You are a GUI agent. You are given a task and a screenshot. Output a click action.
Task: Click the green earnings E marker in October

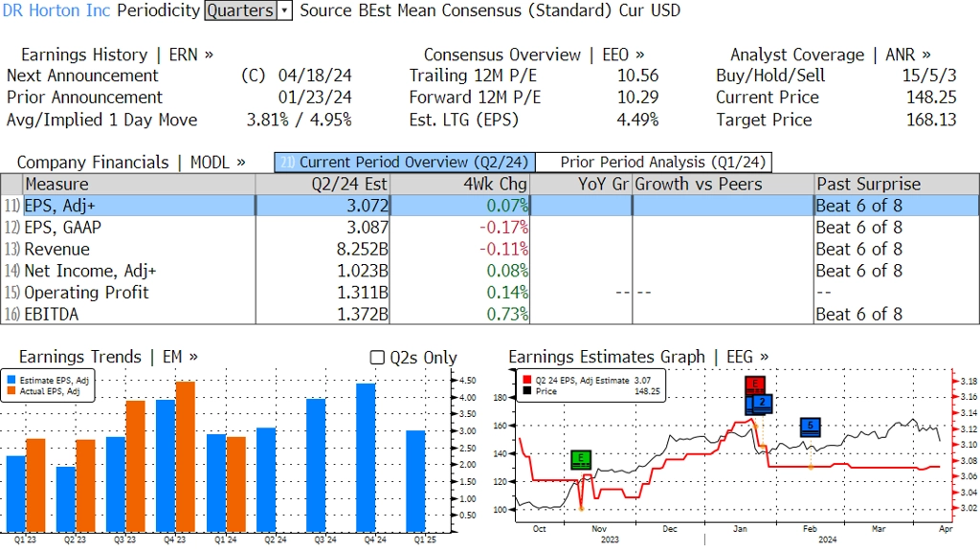click(581, 460)
